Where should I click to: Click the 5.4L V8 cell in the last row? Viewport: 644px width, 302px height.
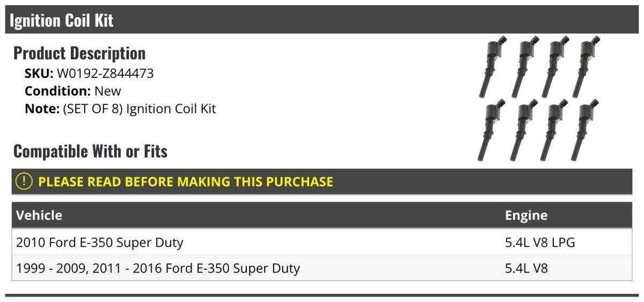click(x=526, y=268)
